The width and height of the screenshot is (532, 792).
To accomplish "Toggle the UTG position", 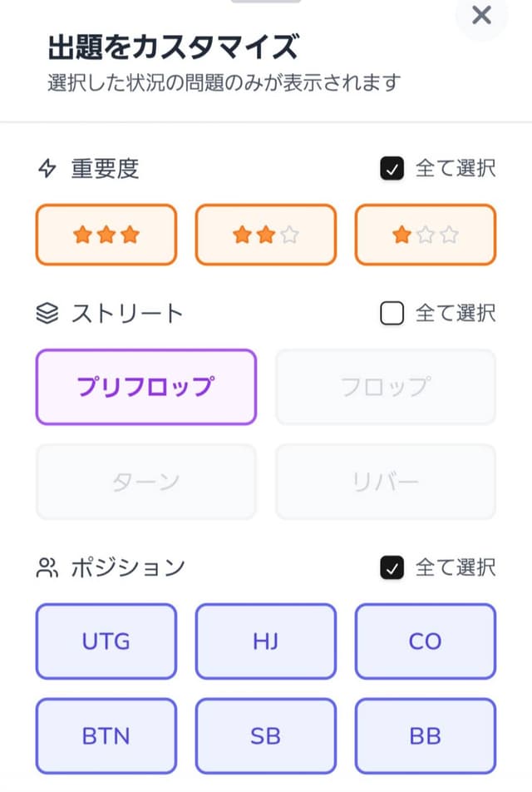I will point(106,641).
